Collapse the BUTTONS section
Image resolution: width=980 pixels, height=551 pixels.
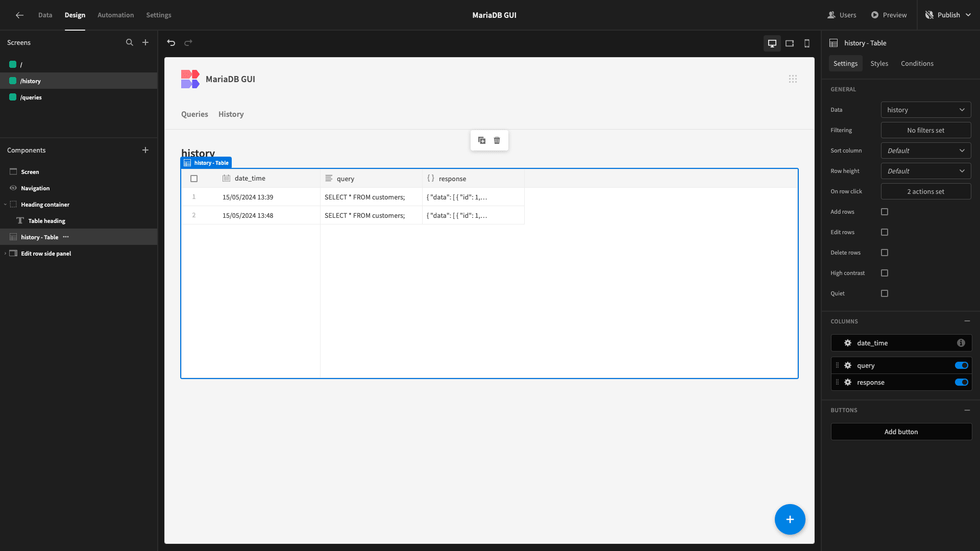967,410
